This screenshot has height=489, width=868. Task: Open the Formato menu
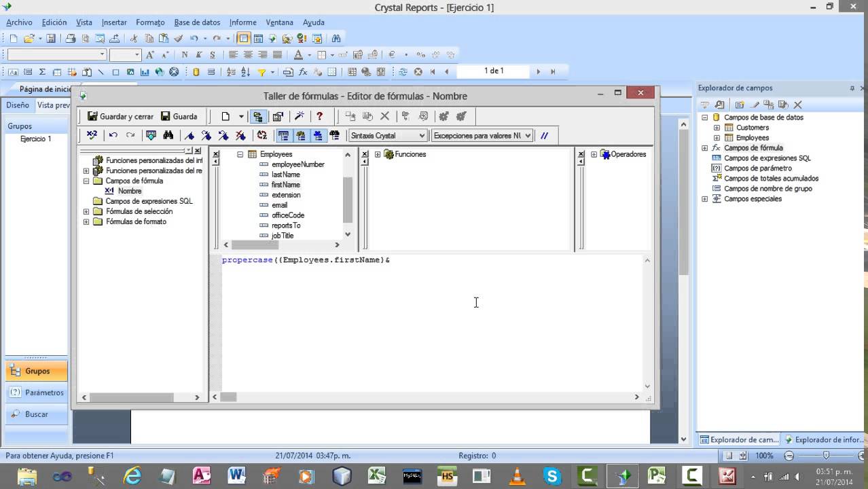(x=150, y=22)
